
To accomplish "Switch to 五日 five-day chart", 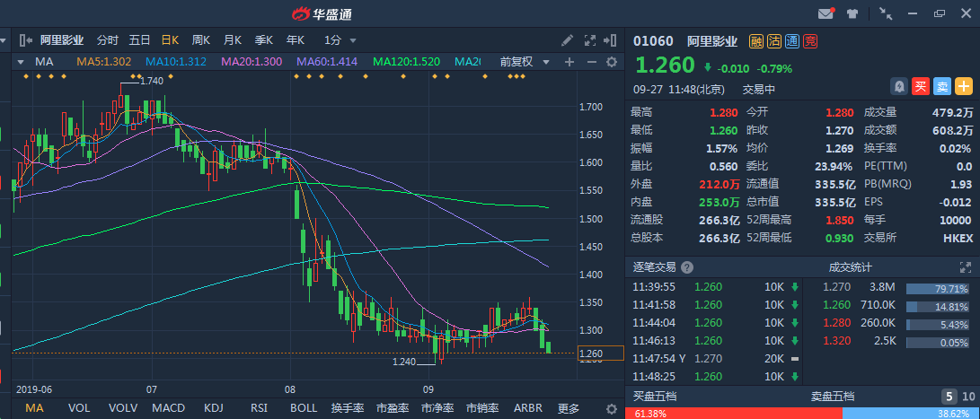I will pos(139,40).
